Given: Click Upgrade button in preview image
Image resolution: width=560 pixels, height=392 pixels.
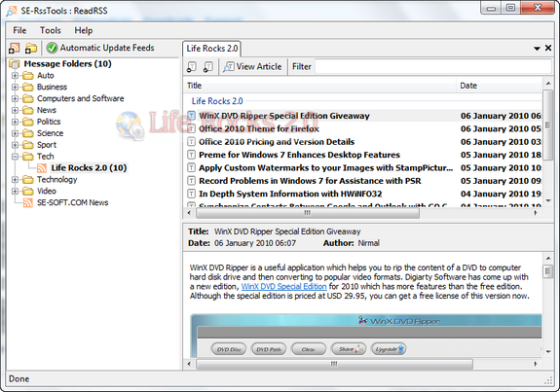Looking at the screenshot, I should (x=389, y=349).
